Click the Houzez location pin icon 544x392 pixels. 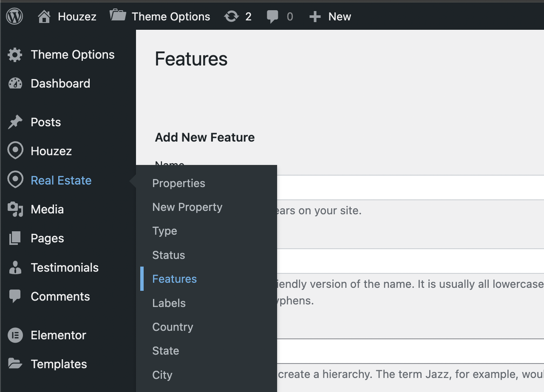click(15, 151)
